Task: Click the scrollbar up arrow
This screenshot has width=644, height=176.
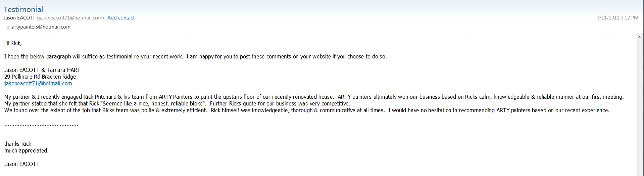Action: point(640,37)
